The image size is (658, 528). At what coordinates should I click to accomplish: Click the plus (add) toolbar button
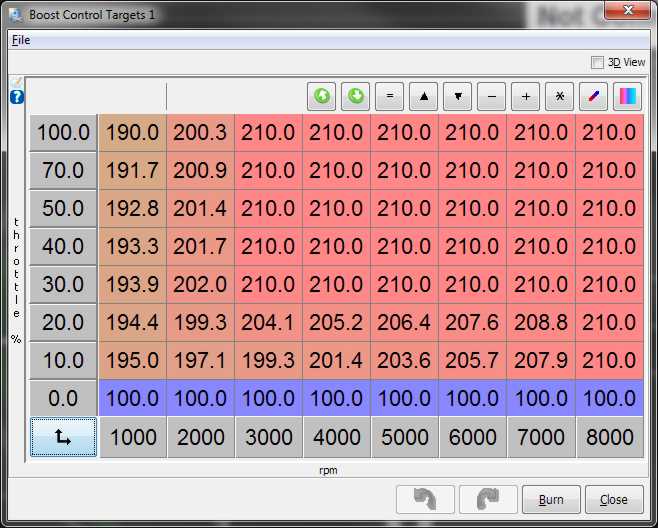(525, 96)
